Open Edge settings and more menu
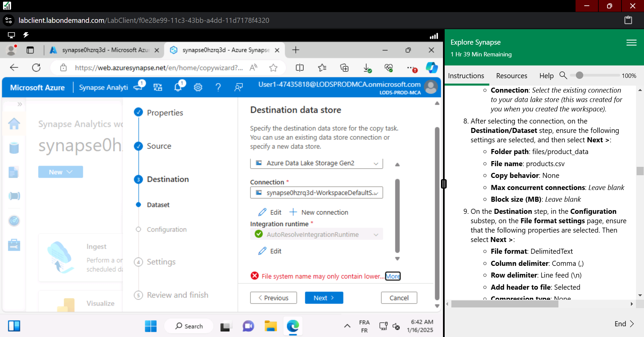 (x=411, y=68)
